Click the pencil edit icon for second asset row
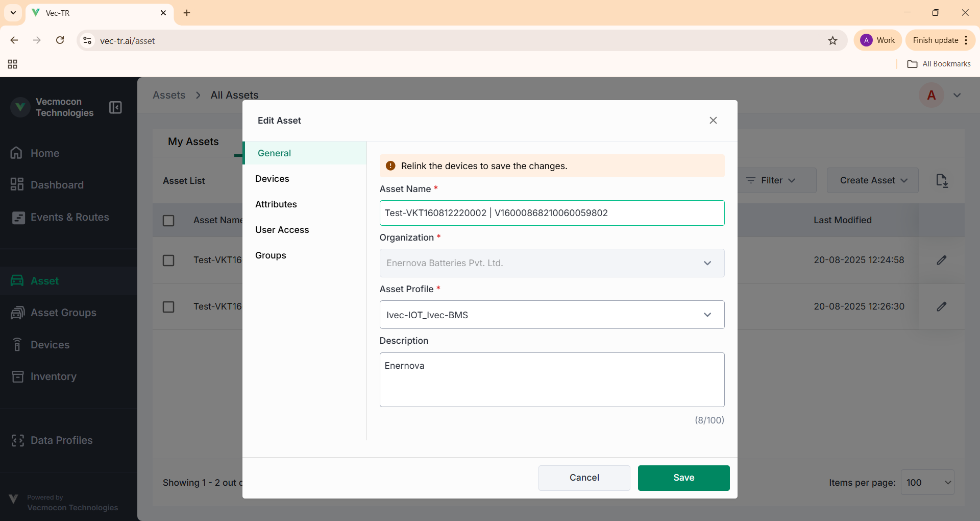Viewport: 980px width, 521px height. point(941,306)
